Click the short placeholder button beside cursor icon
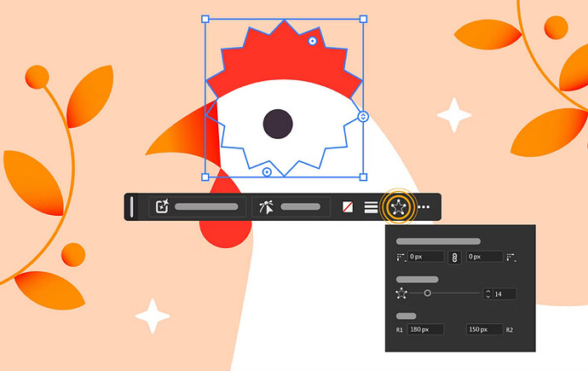The image size is (588, 371). click(x=300, y=206)
